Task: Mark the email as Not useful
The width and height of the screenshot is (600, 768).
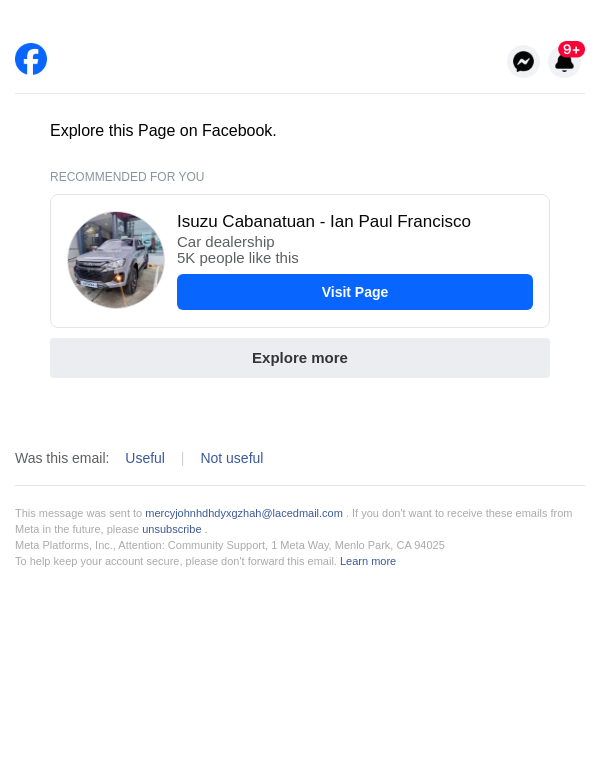Action: [x=232, y=458]
